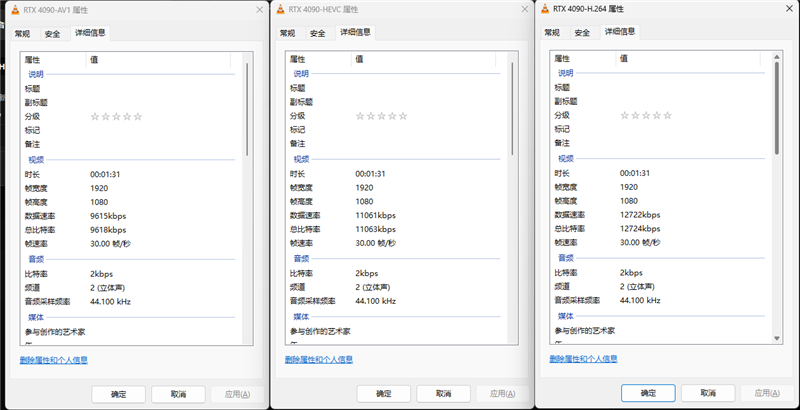This screenshot has width=800, height=410.
Task: Select the 12722kbps data rate value in H.264 window
Action: tap(640, 215)
